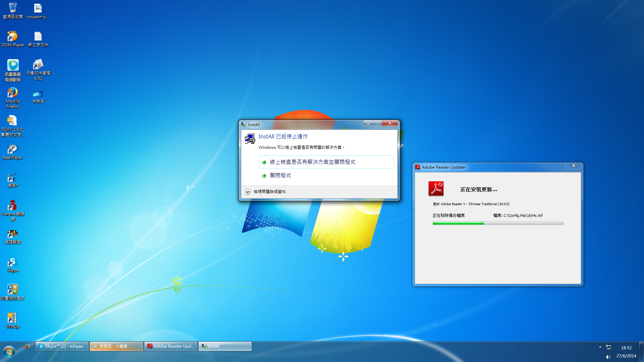Launch WinZip from the desktop
Screen dimensions: 644x362
click(x=13, y=321)
